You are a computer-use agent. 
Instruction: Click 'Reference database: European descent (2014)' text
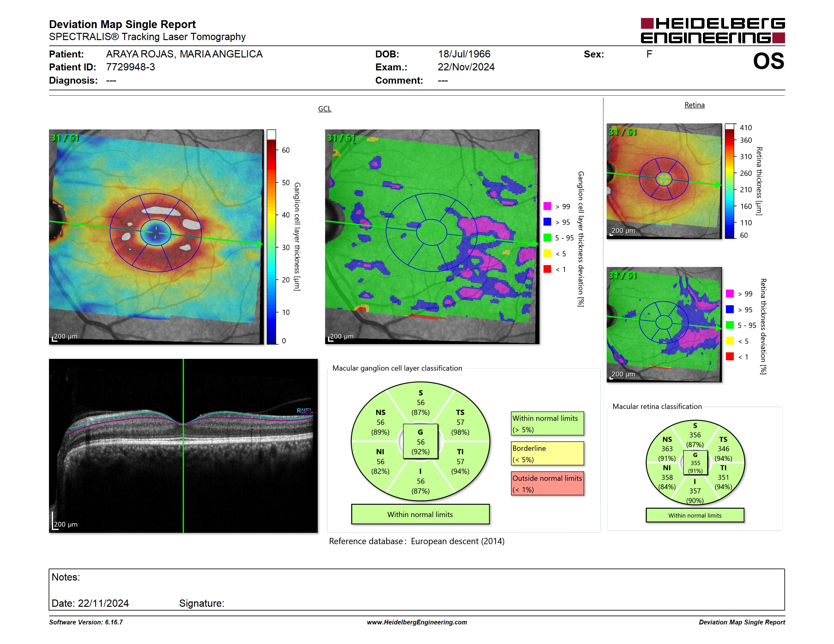pyautogui.click(x=417, y=541)
